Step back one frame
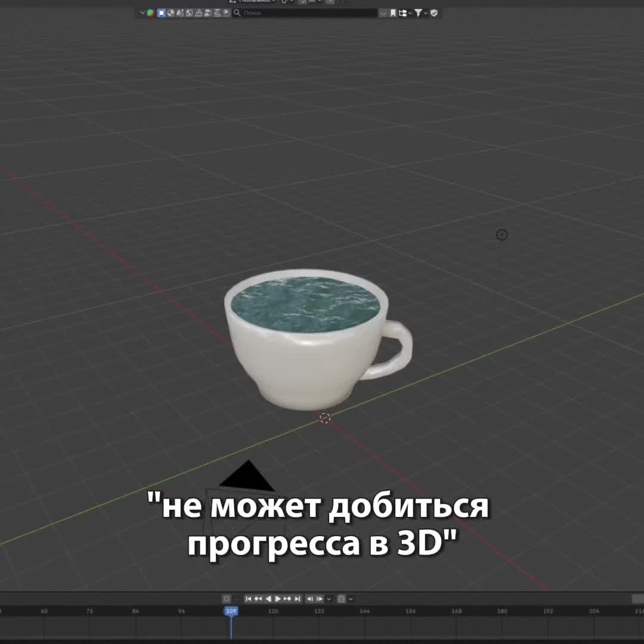644x644 pixels. point(310,599)
